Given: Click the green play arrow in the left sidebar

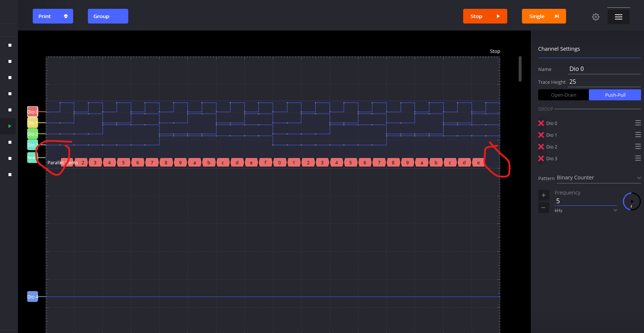Looking at the screenshot, I should pos(9,126).
